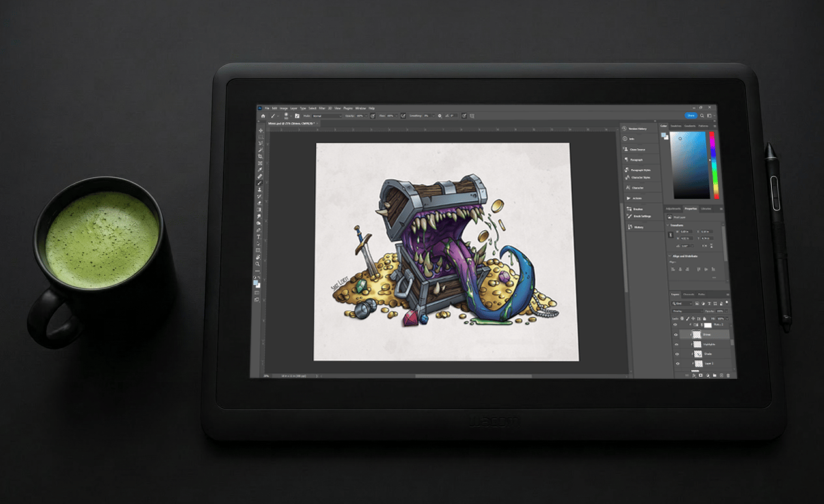824x504 pixels.
Task: Hide the Layer 2 layer
Action: [676, 364]
